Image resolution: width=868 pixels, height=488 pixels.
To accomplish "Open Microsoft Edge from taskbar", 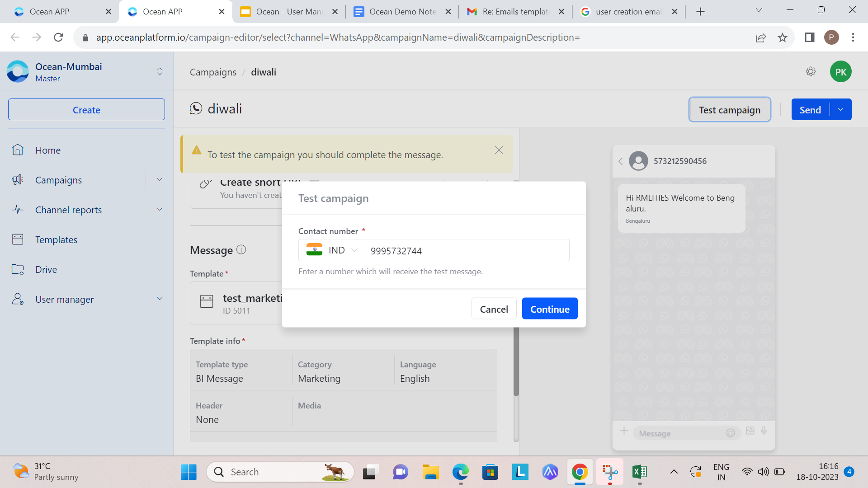I will [460, 472].
